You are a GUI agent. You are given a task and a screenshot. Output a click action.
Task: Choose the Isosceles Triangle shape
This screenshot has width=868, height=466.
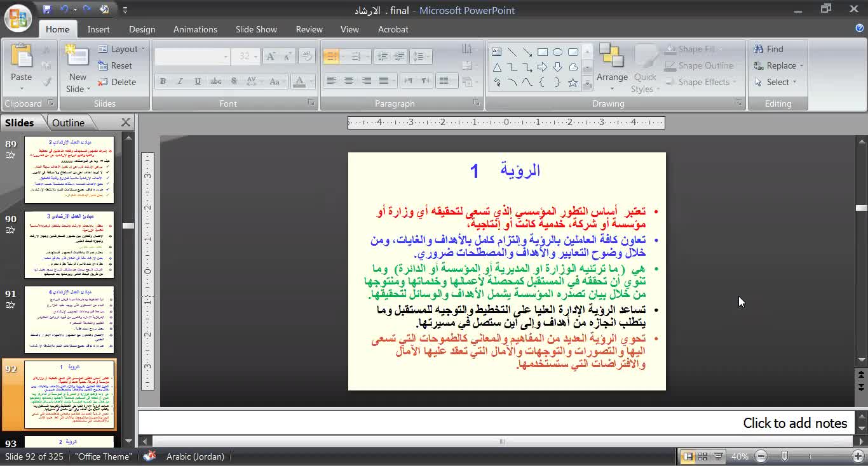click(x=496, y=67)
